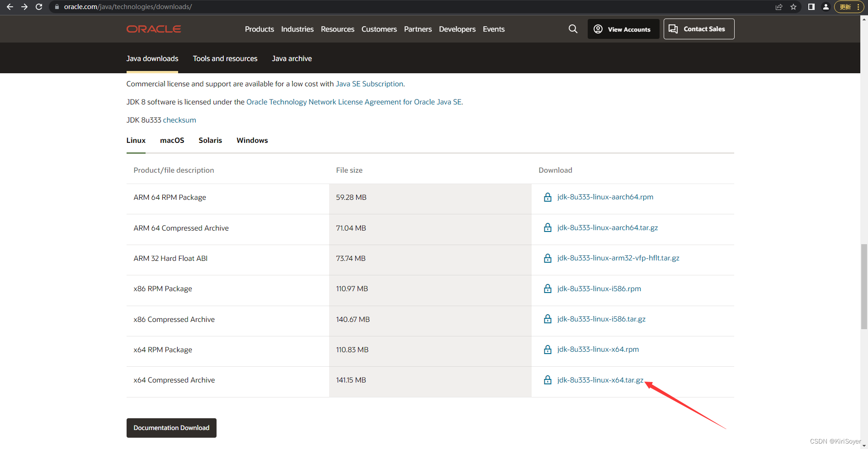Select the Java archive tab
868x449 pixels.
pos(292,59)
